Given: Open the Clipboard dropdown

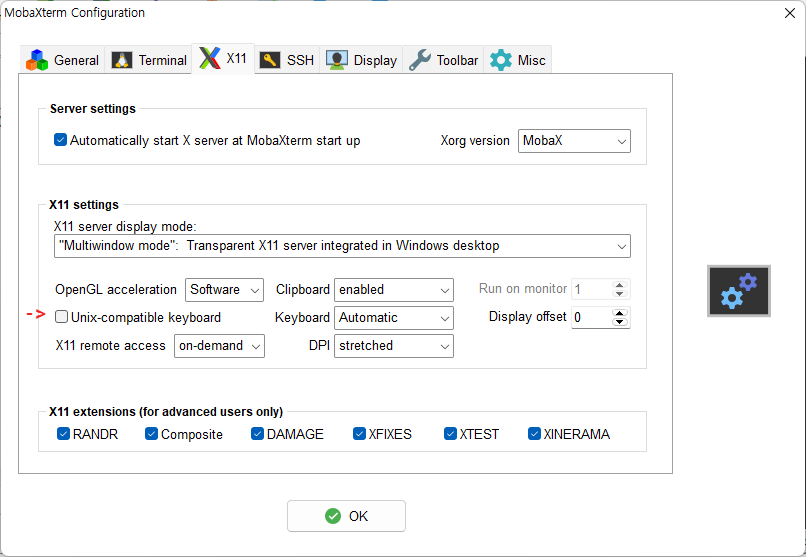Looking at the screenshot, I should [x=394, y=290].
